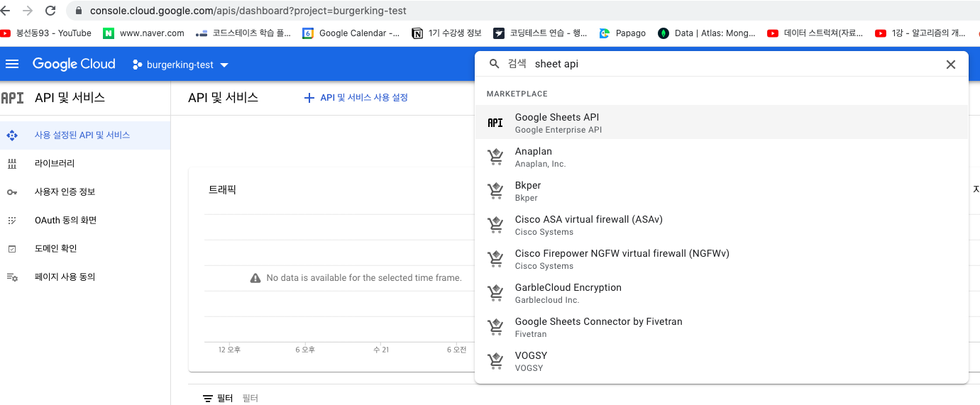Click the domain verification checkbox icon
Viewport: 980px width, 405px height.
point(12,249)
